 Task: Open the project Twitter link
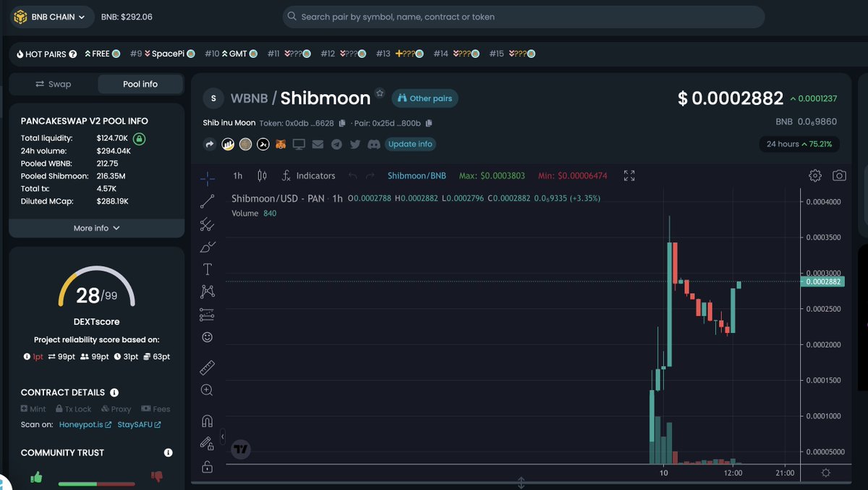point(355,144)
